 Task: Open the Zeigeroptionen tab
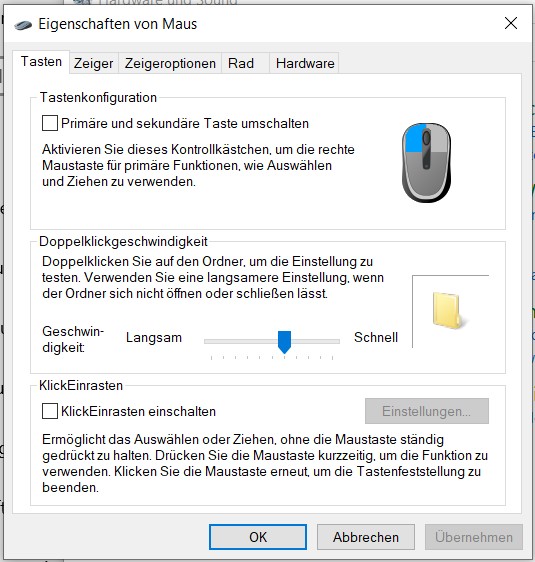tap(170, 63)
